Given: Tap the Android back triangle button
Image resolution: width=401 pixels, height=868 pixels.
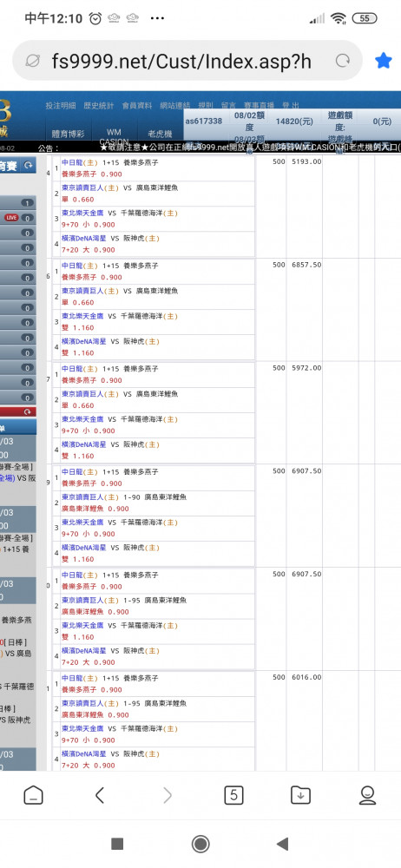Looking at the screenshot, I should pos(282,844).
